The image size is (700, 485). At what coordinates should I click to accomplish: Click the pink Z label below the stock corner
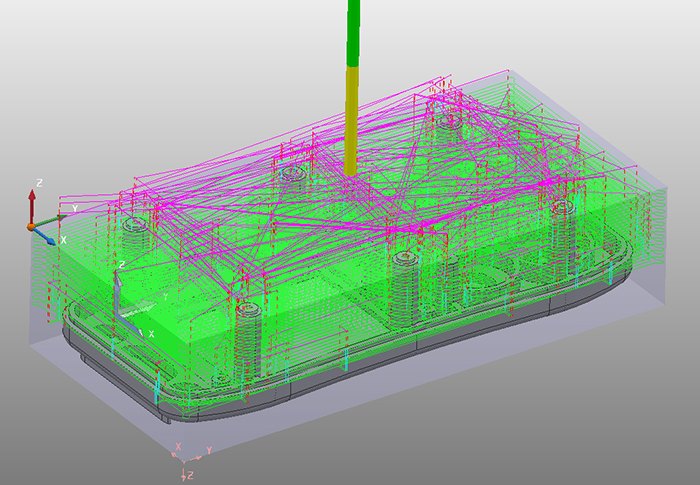tap(190, 475)
